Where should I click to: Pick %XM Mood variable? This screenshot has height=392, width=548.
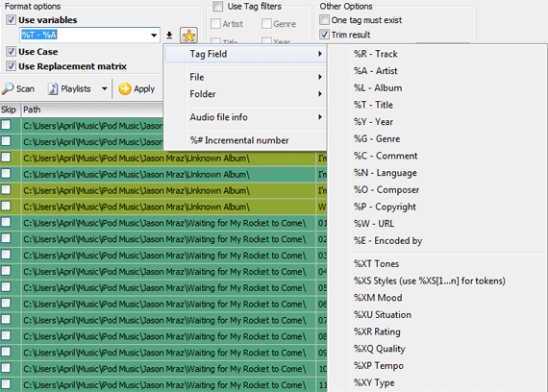[378, 298]
